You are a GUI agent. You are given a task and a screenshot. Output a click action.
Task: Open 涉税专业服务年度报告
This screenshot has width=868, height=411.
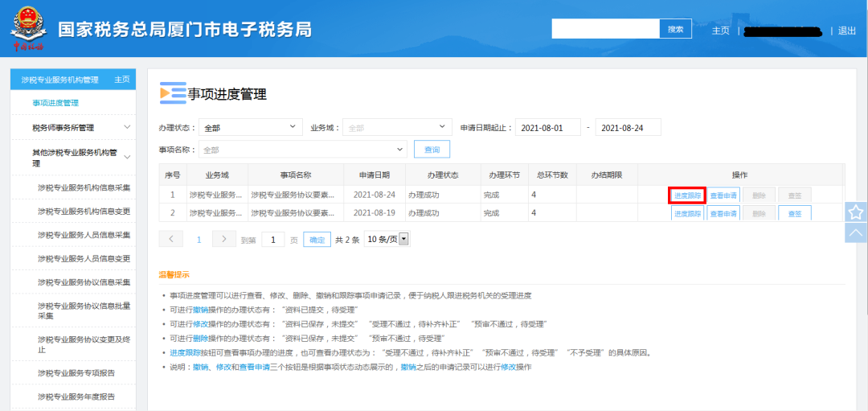[76, 397]
